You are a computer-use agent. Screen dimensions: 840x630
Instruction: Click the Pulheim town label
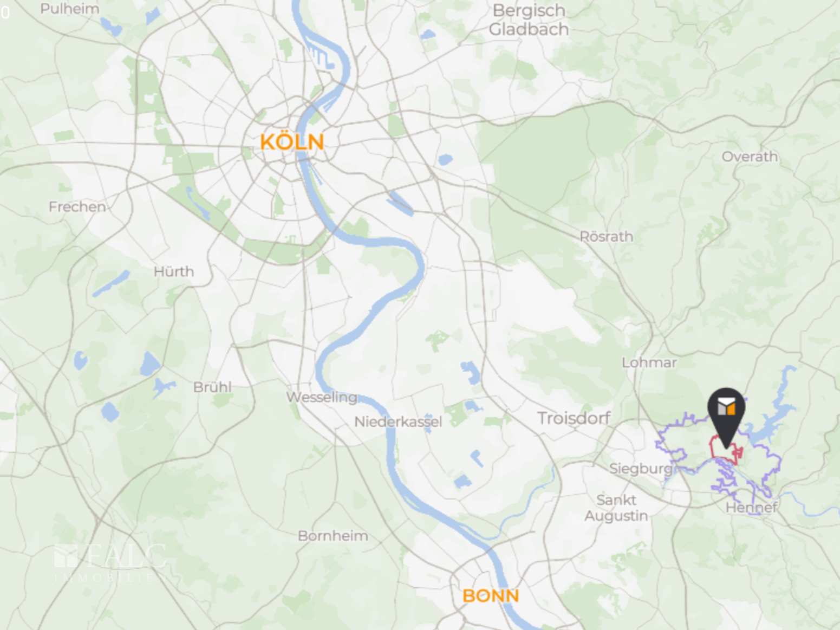tap(70, 9)
